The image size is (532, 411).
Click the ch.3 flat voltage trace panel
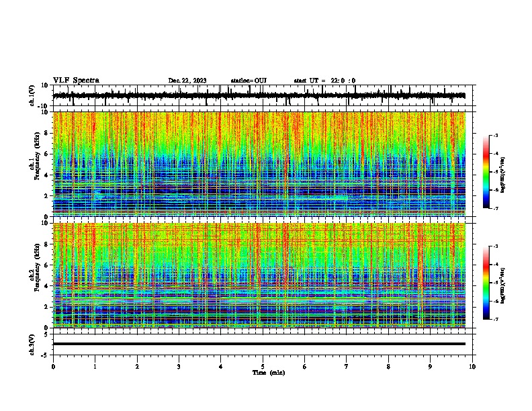(x=263, y=345)
